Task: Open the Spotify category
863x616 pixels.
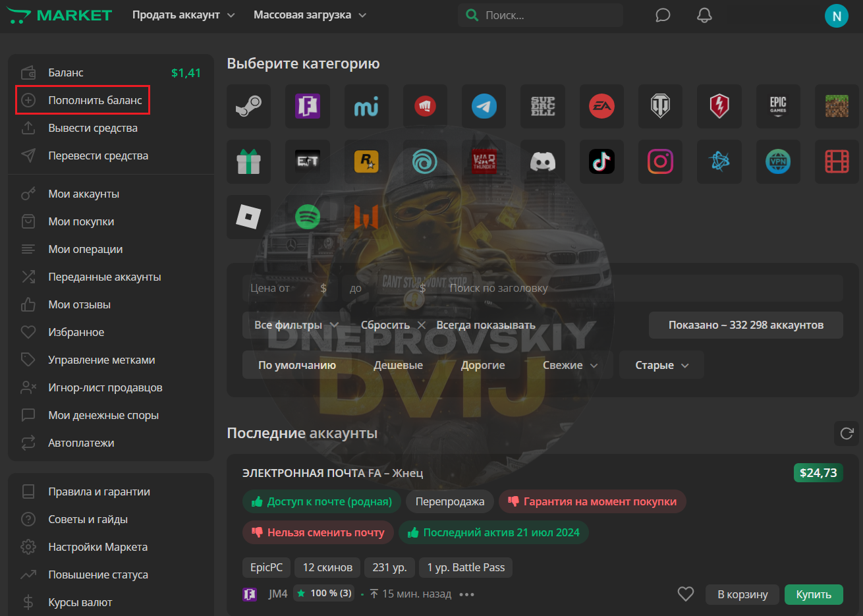Action: click(307, 217)
